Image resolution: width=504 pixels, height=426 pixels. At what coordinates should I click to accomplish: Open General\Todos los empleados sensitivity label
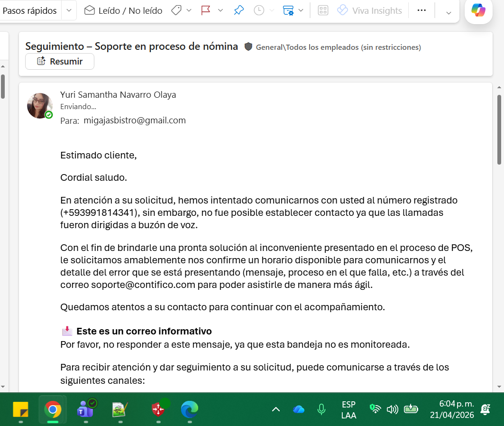[x=338, y=47]
